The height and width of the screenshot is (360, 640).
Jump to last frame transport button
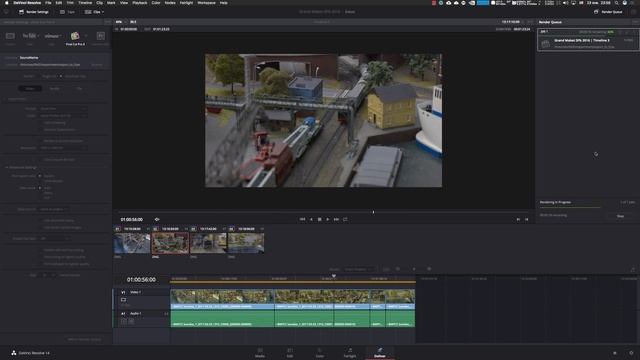click(x=336, y=220)
